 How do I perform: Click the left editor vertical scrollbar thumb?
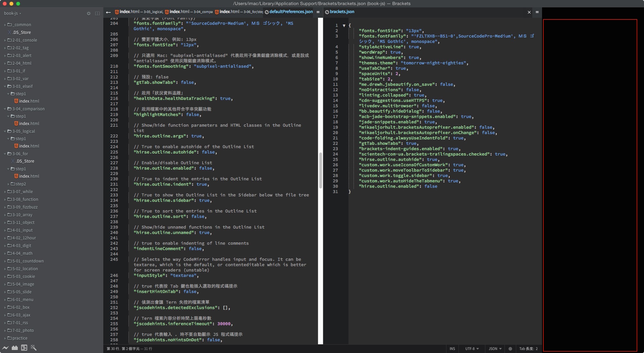tap(321, 170)
